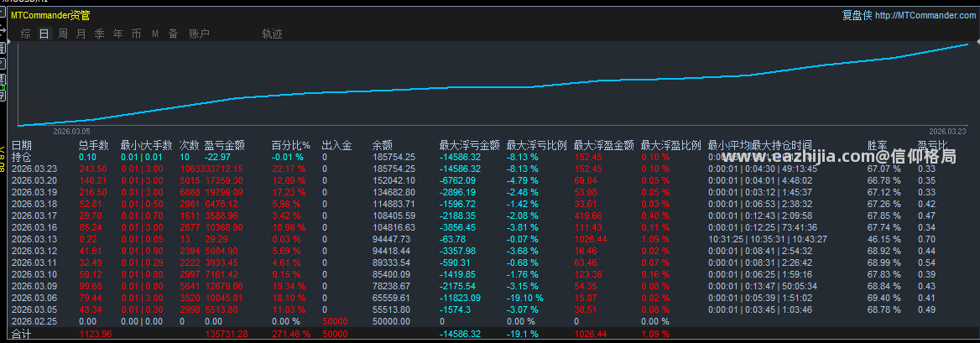Click the 最大浮盈比例 column header

coord(671,146)
